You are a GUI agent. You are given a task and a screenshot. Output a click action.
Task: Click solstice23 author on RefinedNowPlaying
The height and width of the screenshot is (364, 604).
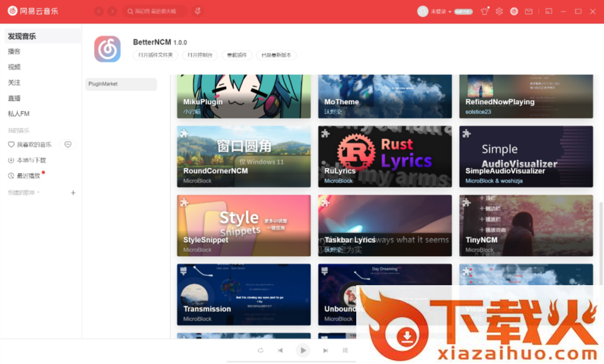478,112
